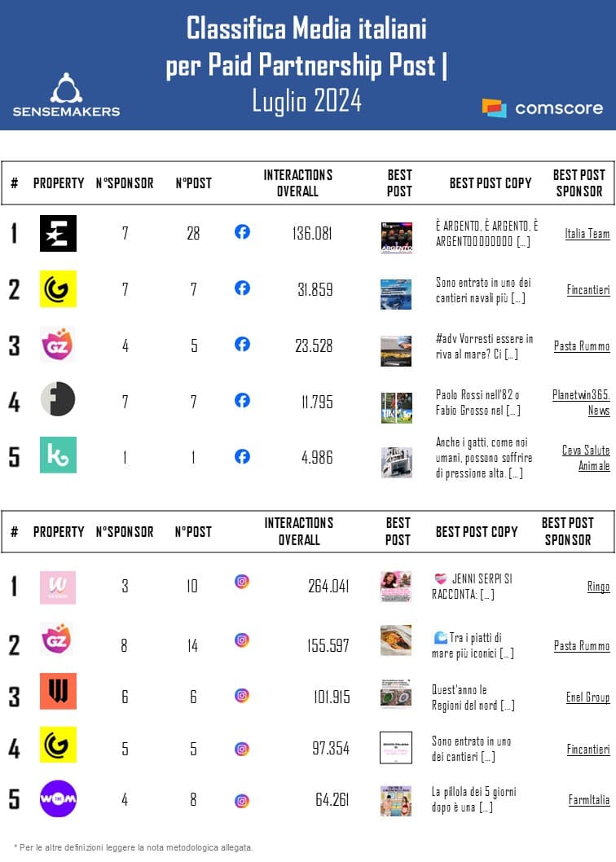Click the Facebook icon in the Ceva Salute row
The height and width of the screenshot is (862, 616).
point(242,456)
